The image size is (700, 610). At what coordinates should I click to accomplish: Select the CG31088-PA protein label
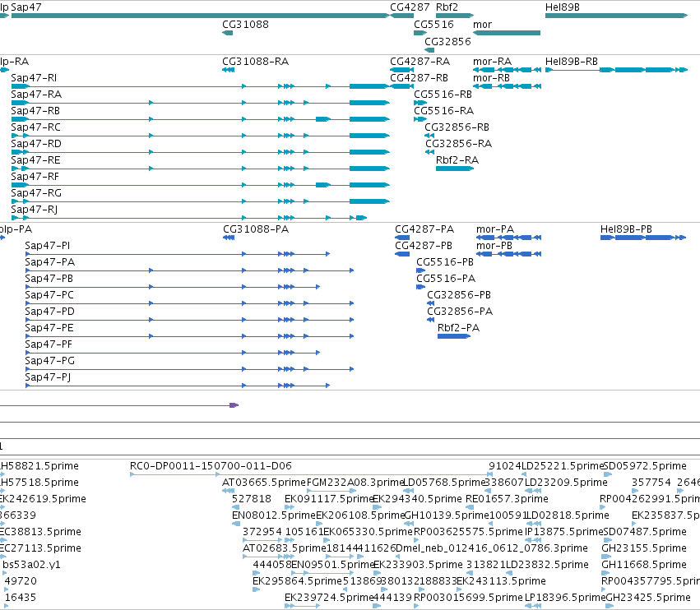pos(256,229)
